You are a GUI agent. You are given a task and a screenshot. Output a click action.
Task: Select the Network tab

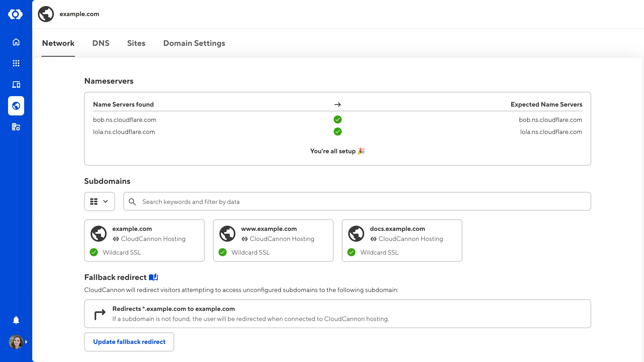click(58, 43)
